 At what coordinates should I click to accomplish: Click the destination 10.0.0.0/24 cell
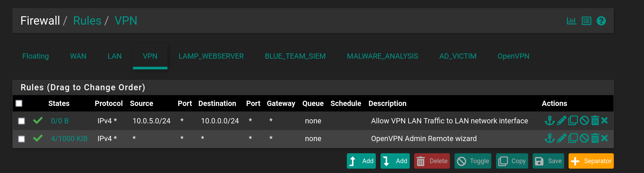(220, 121)
